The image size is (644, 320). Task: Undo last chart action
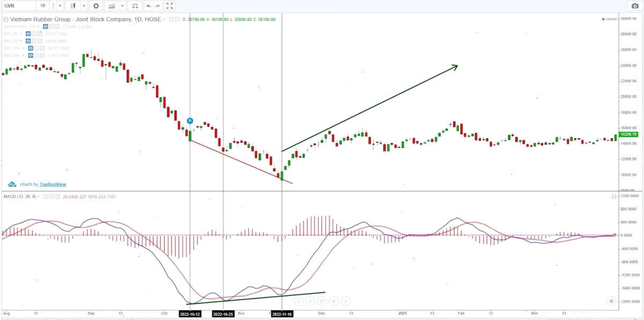coord(149,6)
